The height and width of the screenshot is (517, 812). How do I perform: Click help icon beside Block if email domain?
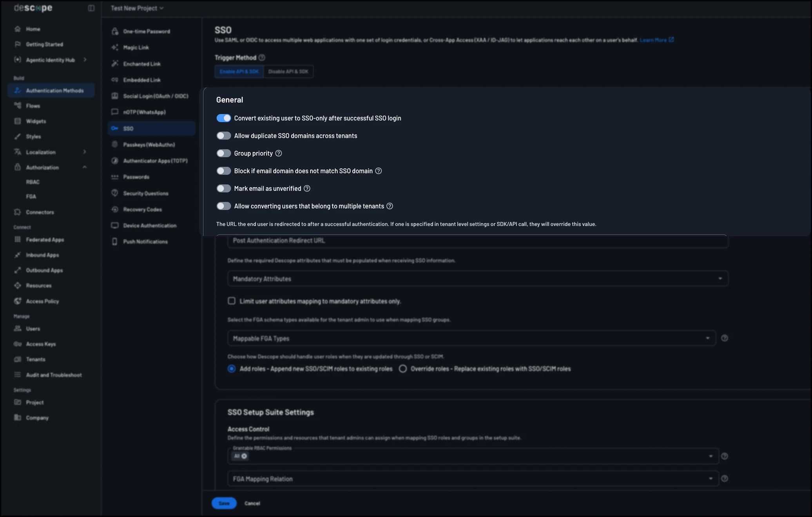379,171
